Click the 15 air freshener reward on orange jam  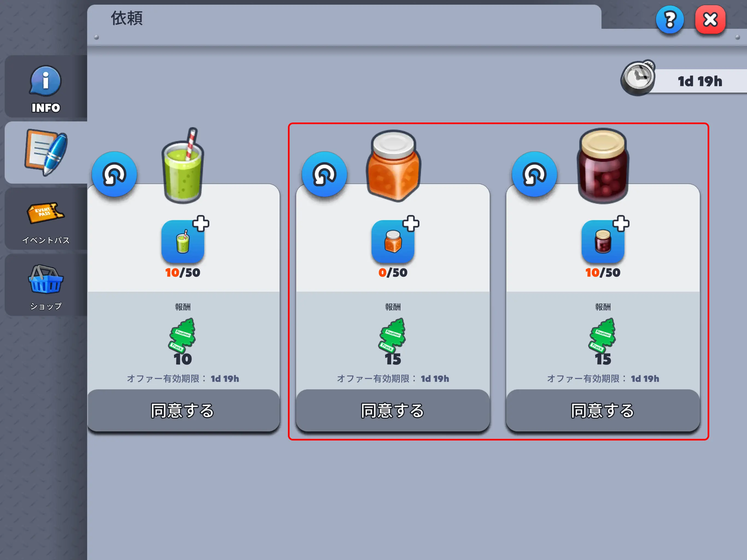click(x=393, y=342)
